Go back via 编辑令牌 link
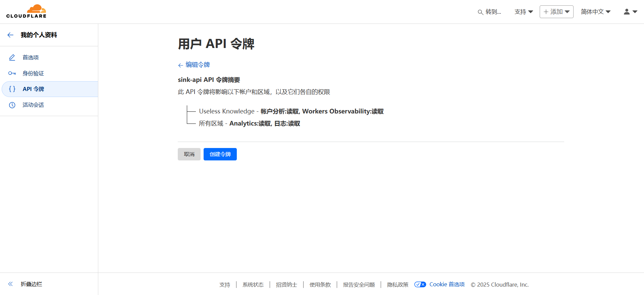This screenshot has width=644, height=295. (197, 65)
